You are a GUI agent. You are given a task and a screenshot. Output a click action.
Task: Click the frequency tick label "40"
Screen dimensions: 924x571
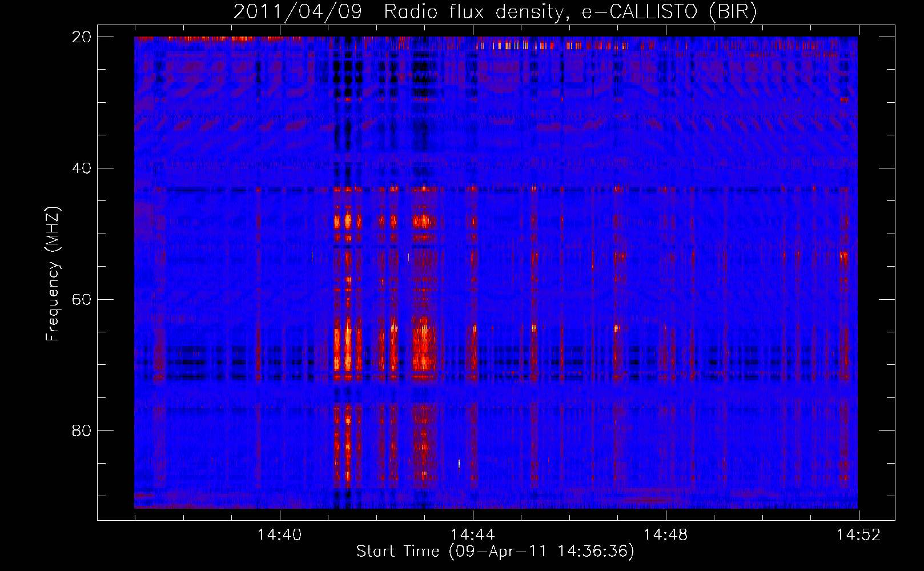[x=82, y=168]
